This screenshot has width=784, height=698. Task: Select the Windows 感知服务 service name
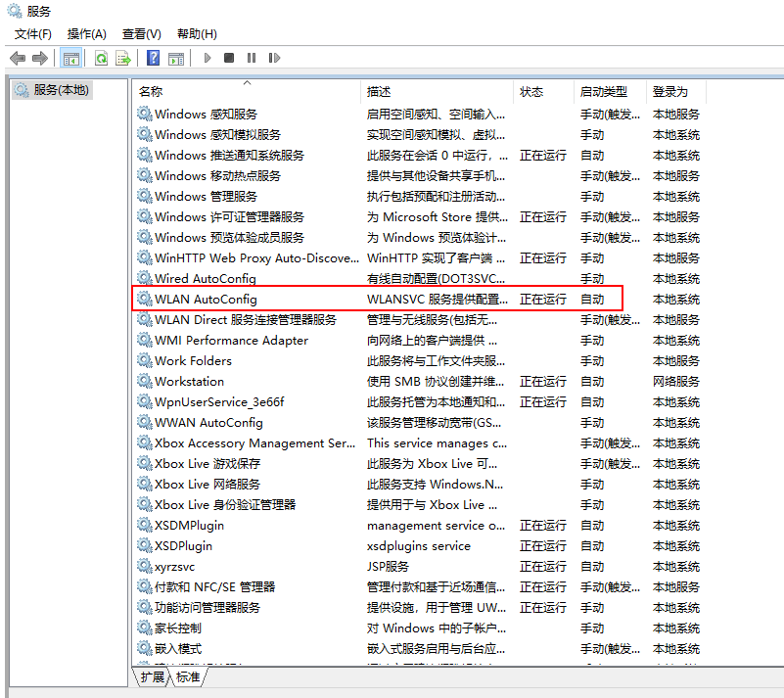(x=206, y=114)
